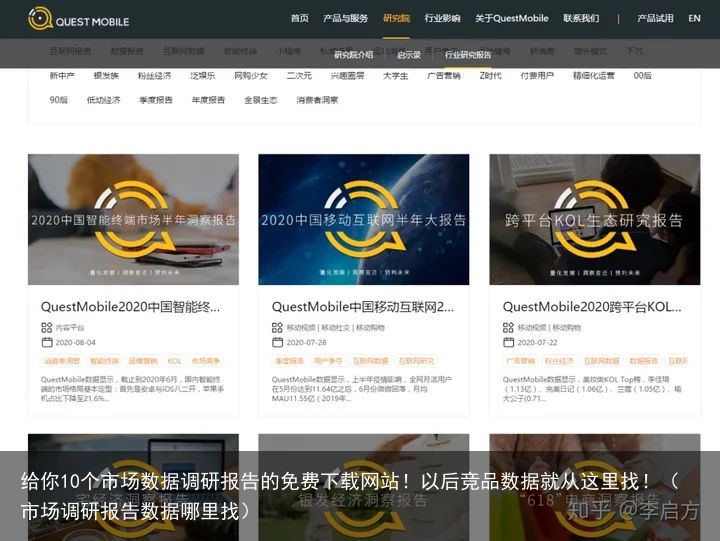Open the 产品与服务 menu
This screenshot has height=541, width=720.
[x=345, y=18]
